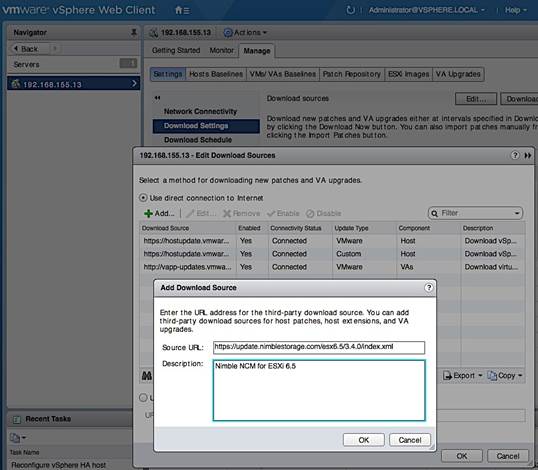Open the ESXi Images tab
Viewport: 538px width, 470px height.
[408, 74]
